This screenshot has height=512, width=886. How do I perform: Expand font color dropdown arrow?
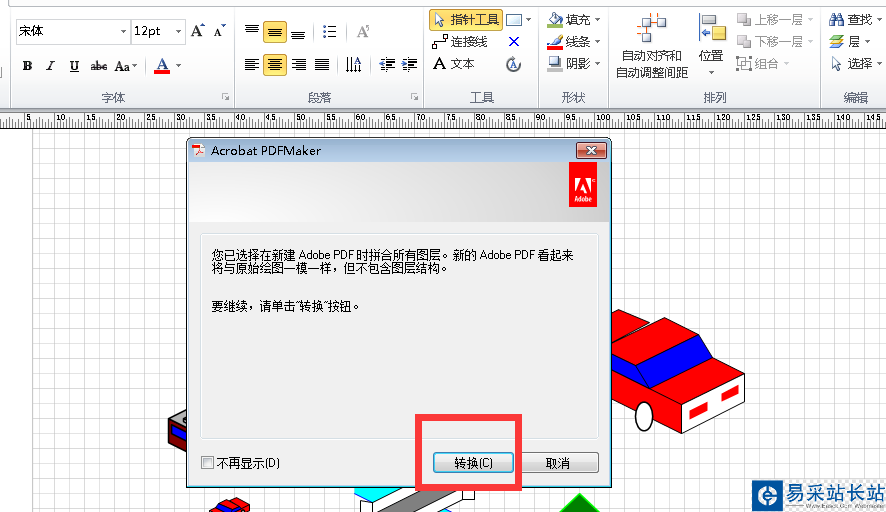[179, 66]
